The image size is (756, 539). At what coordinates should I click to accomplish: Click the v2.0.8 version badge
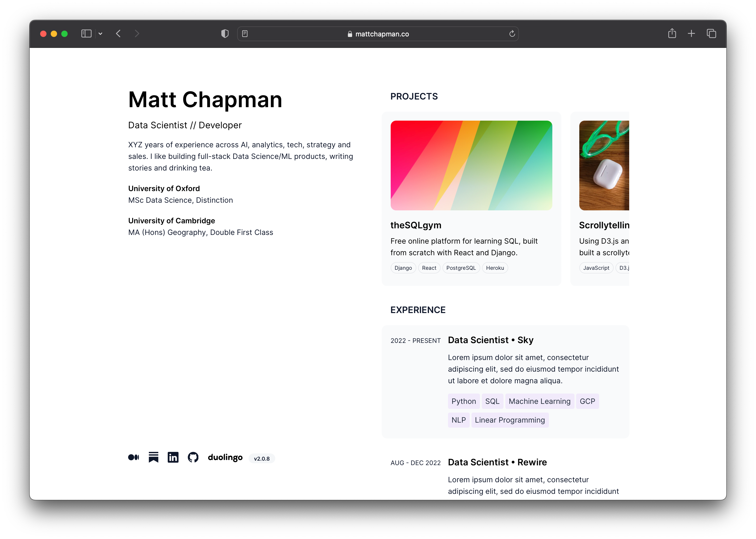click(262, 458)
